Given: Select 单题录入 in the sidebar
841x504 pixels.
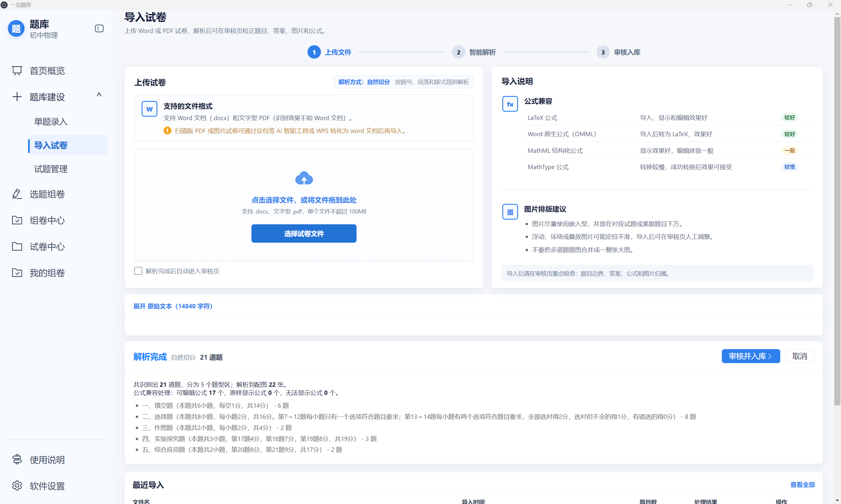Looking at the screenshot, I should pos(51,122).
